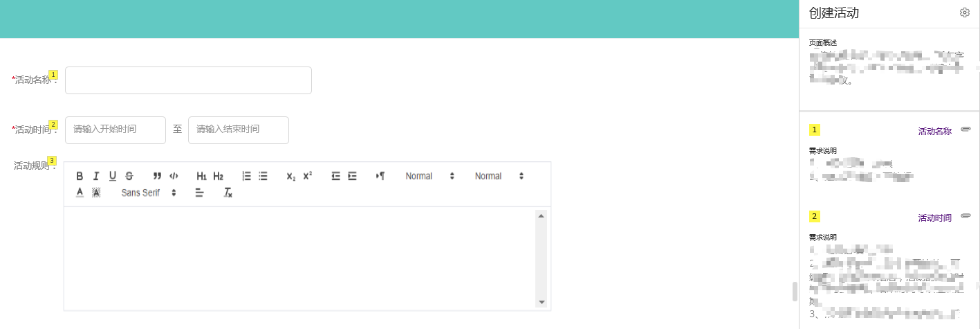Insert a code block with the code icon

tap(174, 176)
